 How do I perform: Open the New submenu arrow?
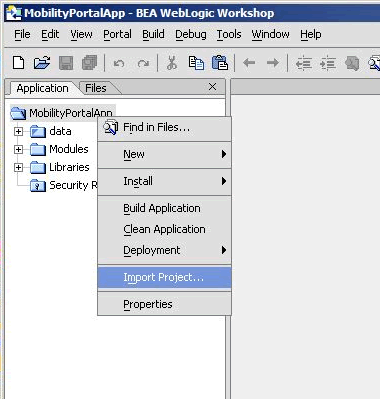pos(224,154)
